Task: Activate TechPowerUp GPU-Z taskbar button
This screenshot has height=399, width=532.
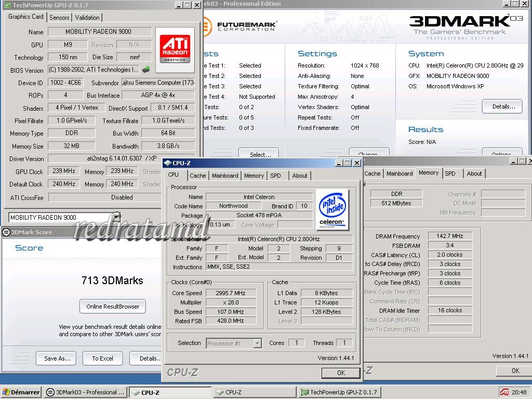Action: 340,392
